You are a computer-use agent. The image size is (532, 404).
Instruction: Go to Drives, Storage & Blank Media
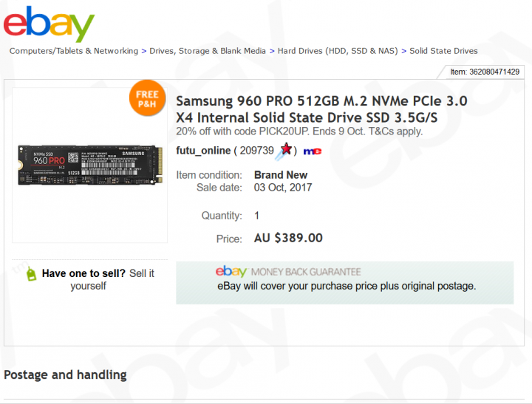tap(208, 51)
